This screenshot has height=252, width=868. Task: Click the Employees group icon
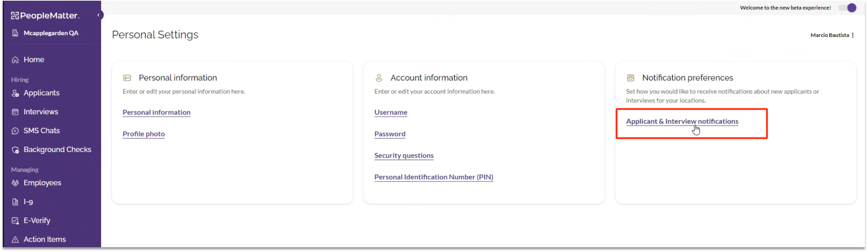pos(15,183)
